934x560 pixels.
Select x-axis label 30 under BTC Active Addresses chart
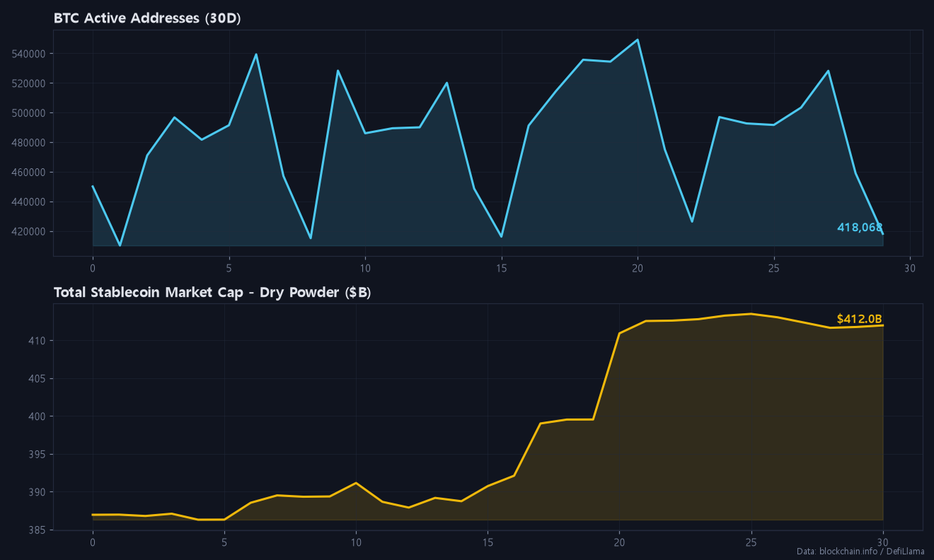(910, 269)
